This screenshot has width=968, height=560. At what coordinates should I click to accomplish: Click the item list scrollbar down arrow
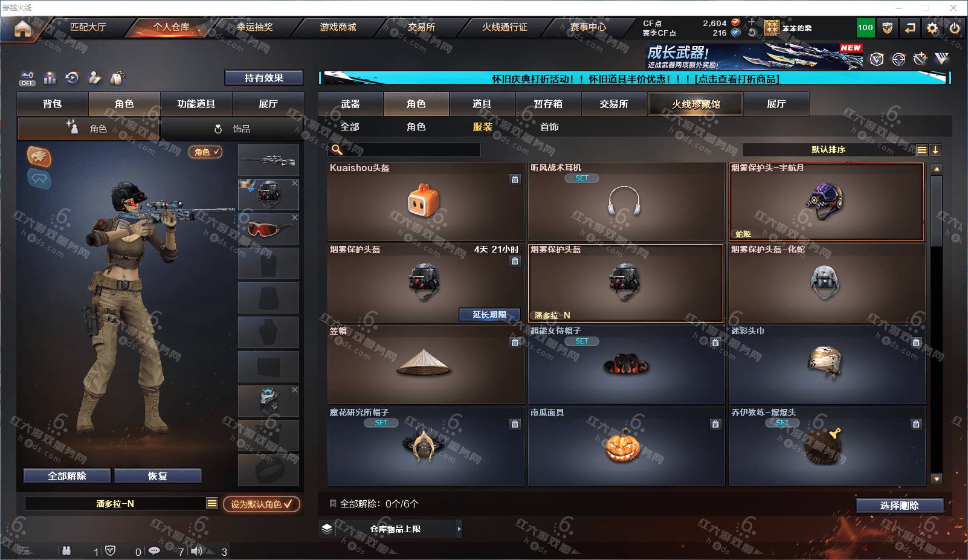937,478
